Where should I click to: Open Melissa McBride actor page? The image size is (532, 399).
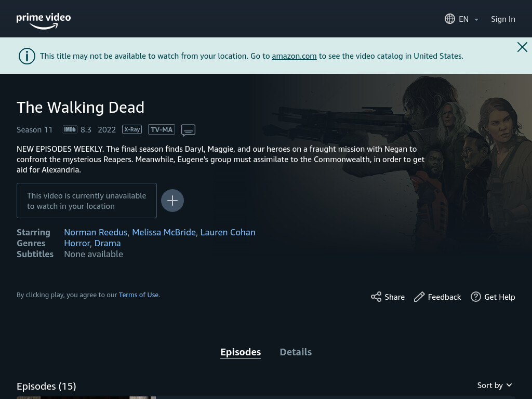164,232
